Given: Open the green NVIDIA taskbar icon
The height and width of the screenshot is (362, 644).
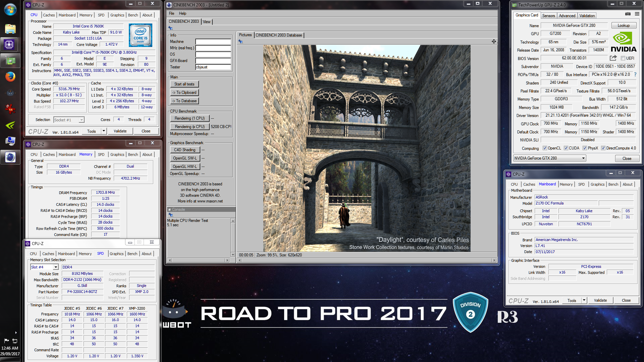Looking at the screenshot, I should 10,125.
